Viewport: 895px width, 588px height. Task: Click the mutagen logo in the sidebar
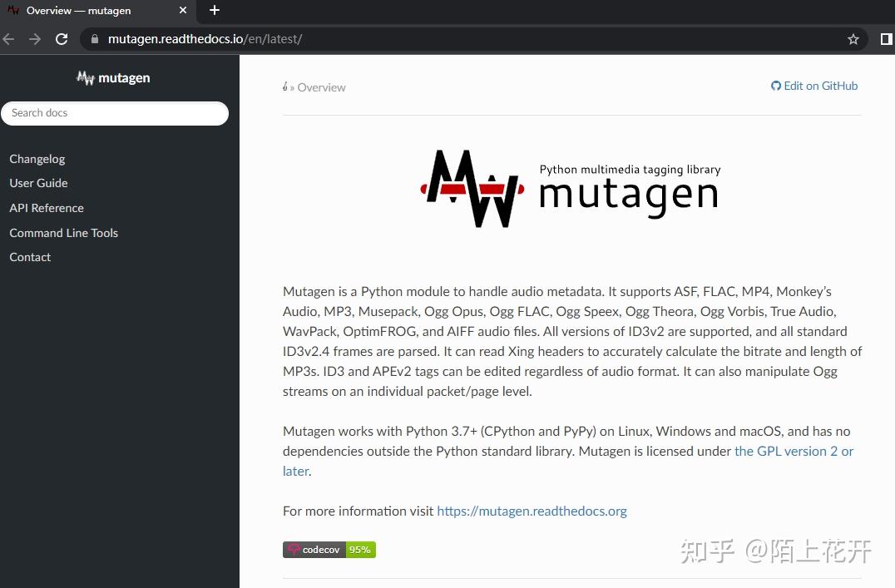click(x=112, y=77)
